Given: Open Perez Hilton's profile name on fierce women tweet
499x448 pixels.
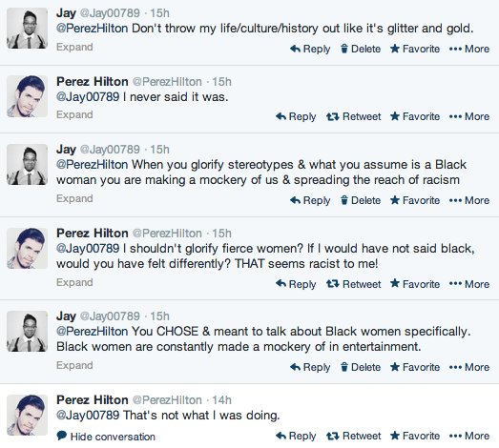Looking at the screenshot, I should click(93, 234).
